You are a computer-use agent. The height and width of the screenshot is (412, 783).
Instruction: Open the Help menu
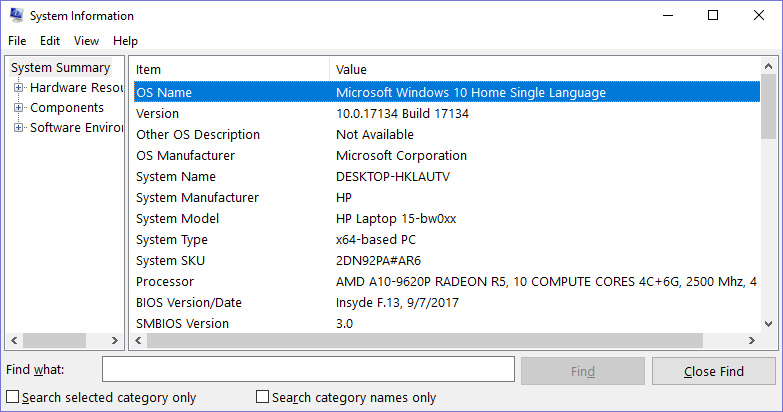(125, 41)
